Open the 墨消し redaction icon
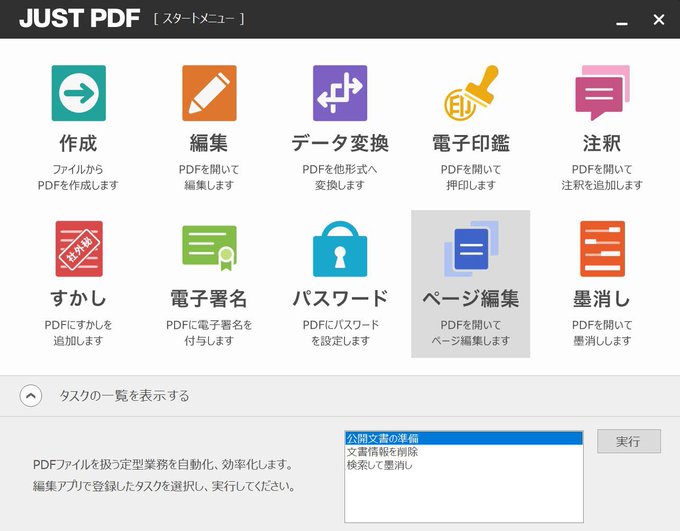This screenshot has width=680, height=531. (602, 249)
